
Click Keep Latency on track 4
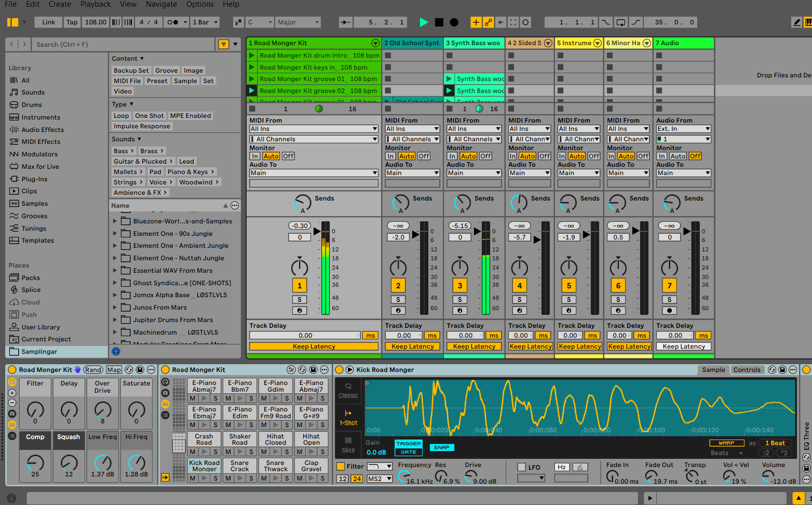[x=530, y=346]
